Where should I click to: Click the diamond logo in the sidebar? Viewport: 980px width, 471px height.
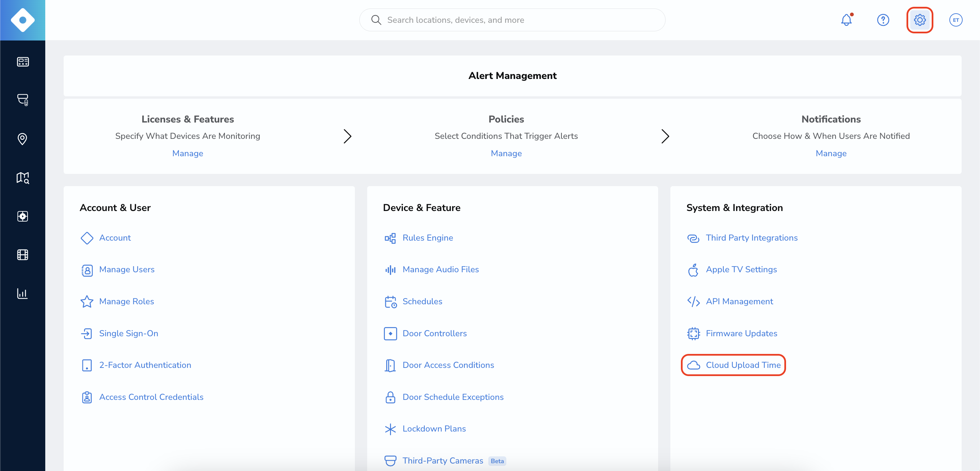pos(22,20)
